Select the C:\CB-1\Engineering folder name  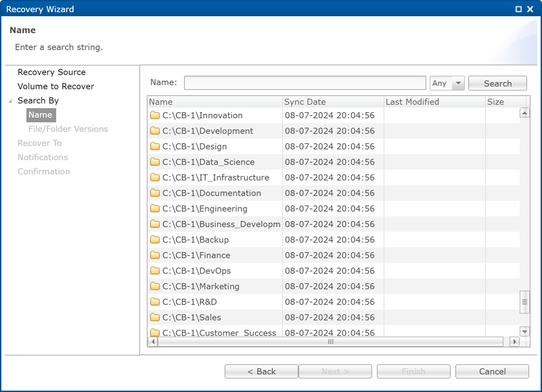point(205,209)
